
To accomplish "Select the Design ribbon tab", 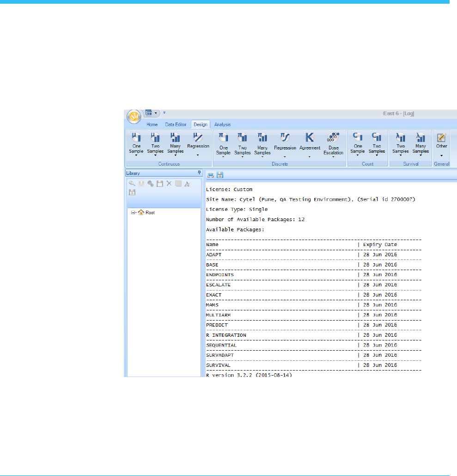I will (201, 124).
